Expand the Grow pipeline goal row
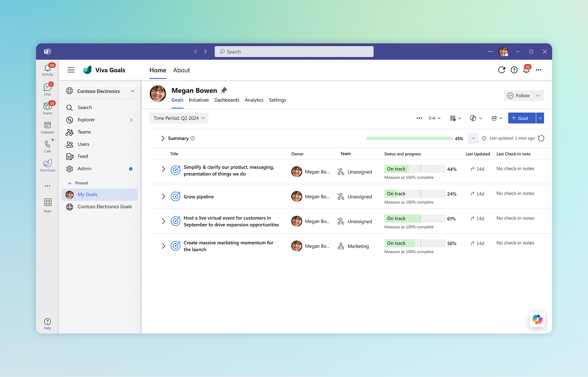The image size is (588, 377). [x=163, y=196]
